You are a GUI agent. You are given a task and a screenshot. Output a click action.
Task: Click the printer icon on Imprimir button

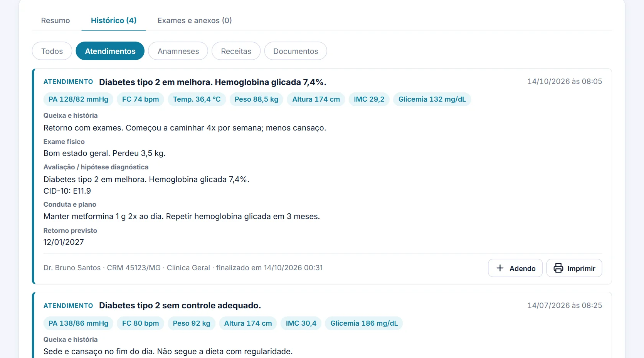(x=558, y=268)
